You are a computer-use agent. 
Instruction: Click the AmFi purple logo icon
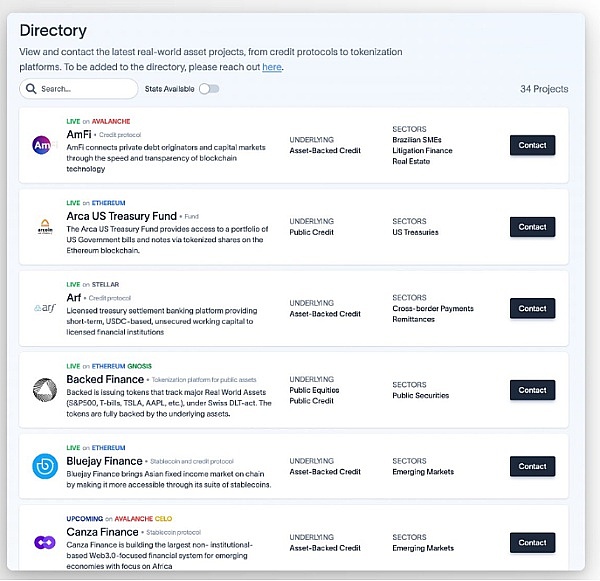(x=43, y=145)
